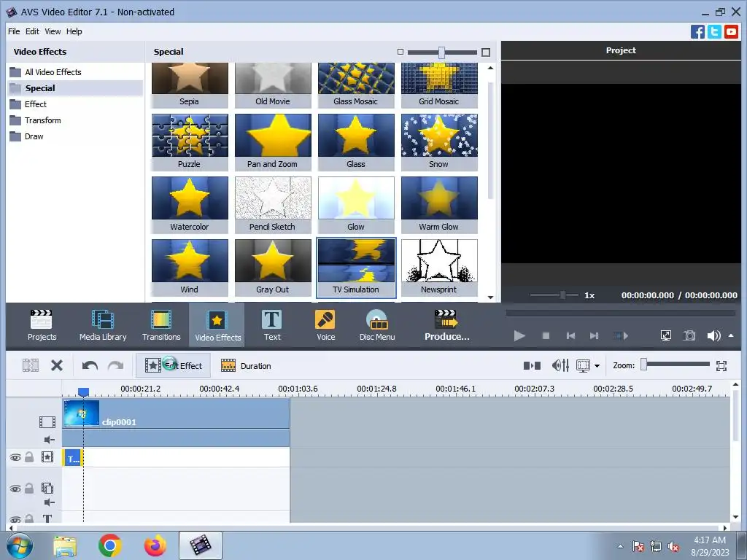The height and width of the screenshot is (560, 747).
Task: Click the Edit Effect button
Action: coord(174,366)
